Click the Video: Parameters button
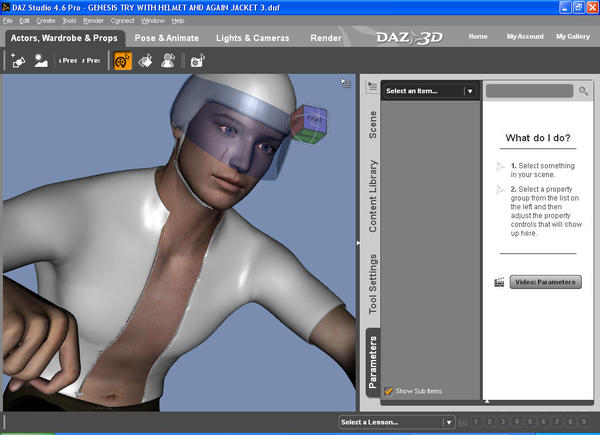The image size is (600, 435). [545, 282]
